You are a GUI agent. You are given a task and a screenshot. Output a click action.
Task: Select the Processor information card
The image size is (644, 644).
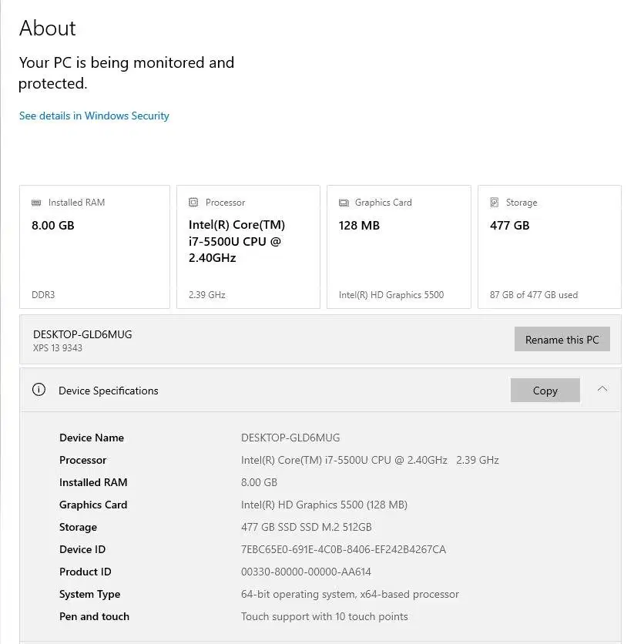247,246
